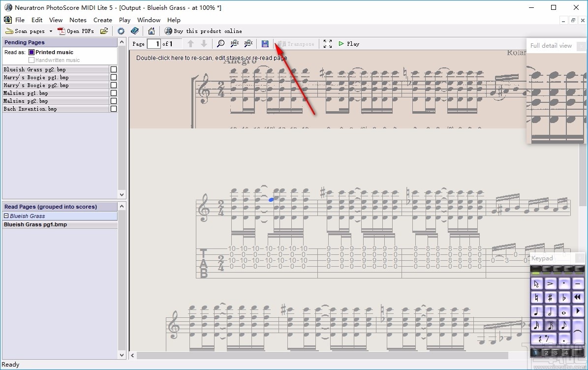Set zoom to 100% view
The height and width of the screenshot is (370, 588).
pyautogui.click(x=234, y=43)
